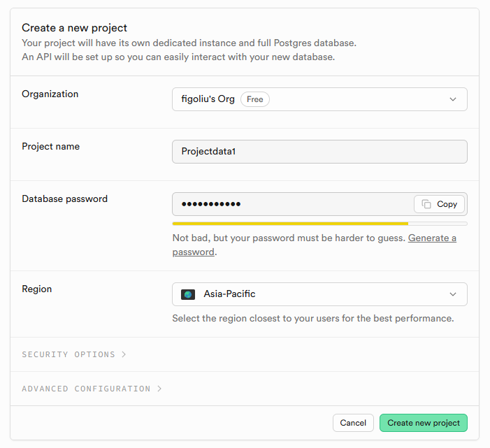490x448 pixels.
Task: Open the Asia-Pacific region dropdown
Action: 319,294
